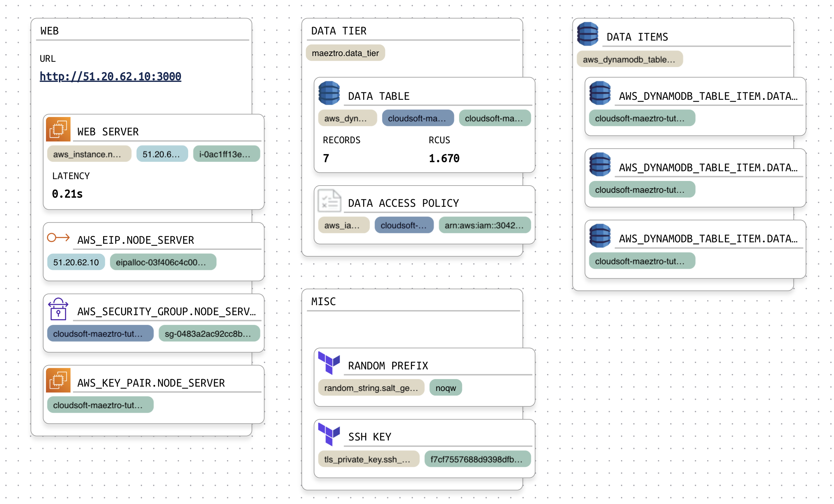The width and height of the screenshot is (834, 504).
Task: Click the arn:aws:iam::3042 tag
Action: tap(484, 225)
